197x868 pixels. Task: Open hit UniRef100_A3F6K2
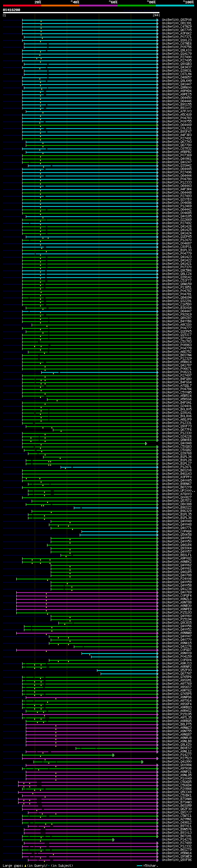177,33
